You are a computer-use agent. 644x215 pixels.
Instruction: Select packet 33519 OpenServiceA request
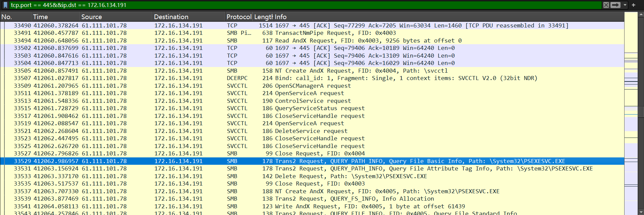[312, 123]
